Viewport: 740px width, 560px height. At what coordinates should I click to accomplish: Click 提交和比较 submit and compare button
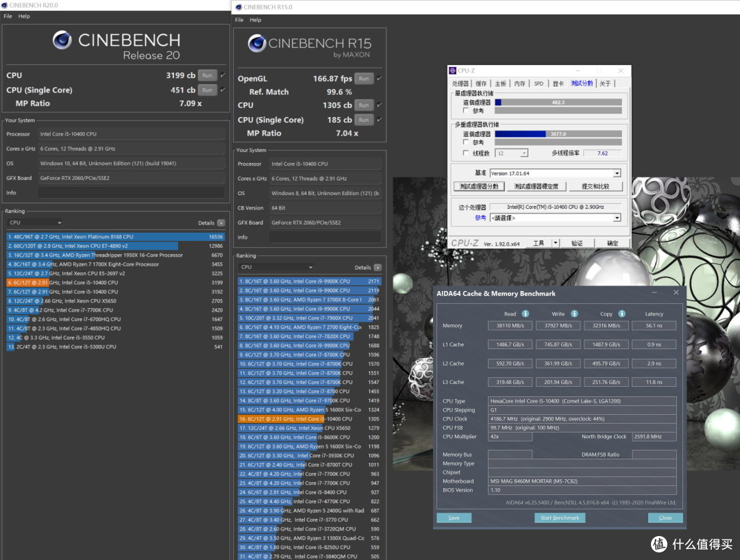point(595,186)
